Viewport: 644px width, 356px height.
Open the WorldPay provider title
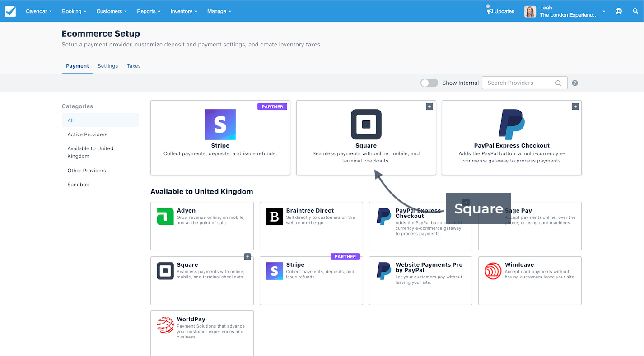click(191, 319)
